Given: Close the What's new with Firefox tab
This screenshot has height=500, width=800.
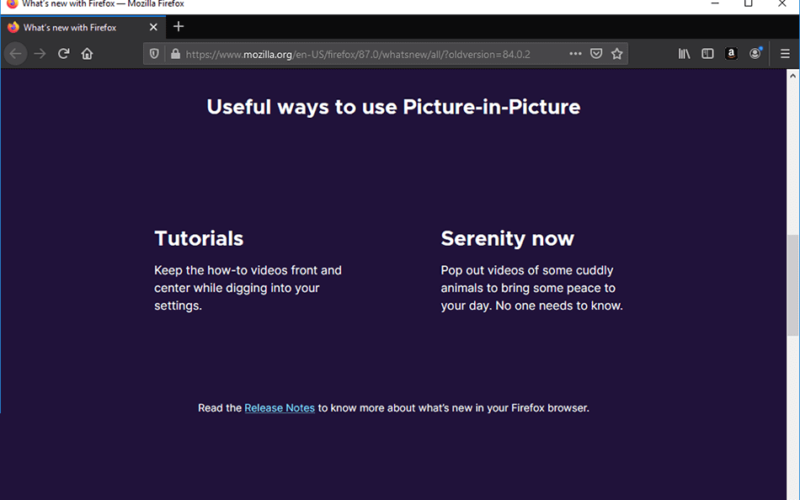Looking at the screenshot, I should [x=153, y=28].
